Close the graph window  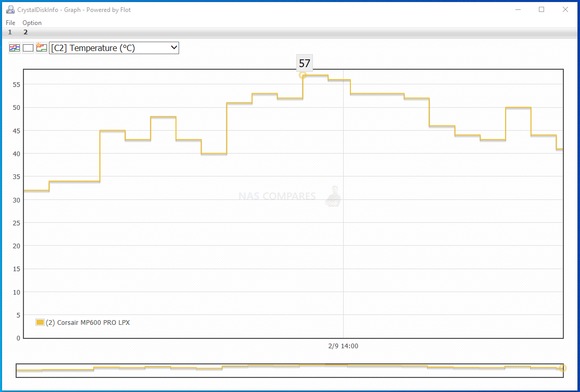[x=565, y=9]
